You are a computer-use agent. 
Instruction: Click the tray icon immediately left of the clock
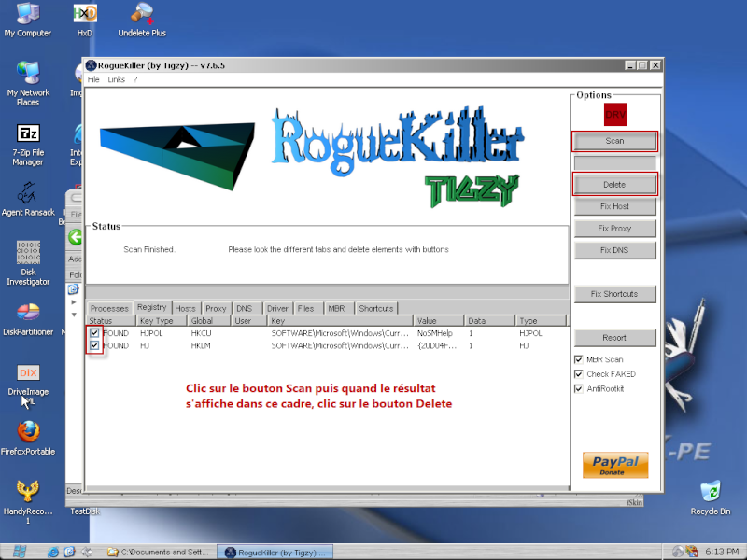[691, 552]
